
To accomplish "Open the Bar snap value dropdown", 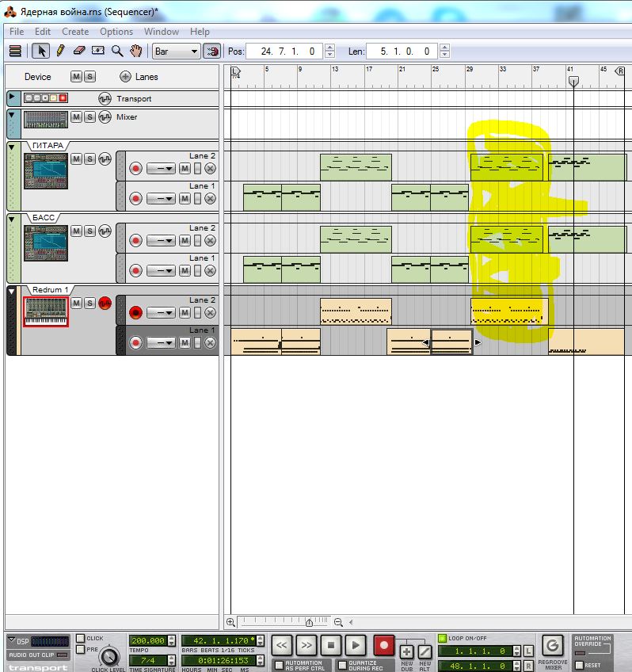I will pyautogui.click(x=176, y=51).
